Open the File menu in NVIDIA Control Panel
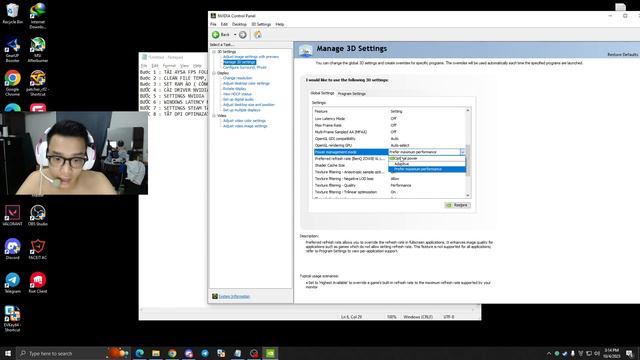Image resolution: width=640 pixels, height=360 pixels. coord(213,24)
